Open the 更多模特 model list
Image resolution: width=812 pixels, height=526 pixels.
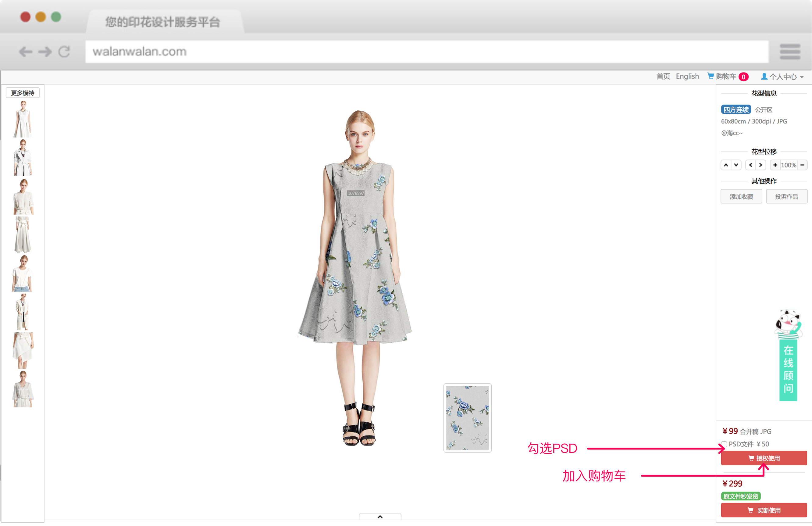click(x=23, y=93)
